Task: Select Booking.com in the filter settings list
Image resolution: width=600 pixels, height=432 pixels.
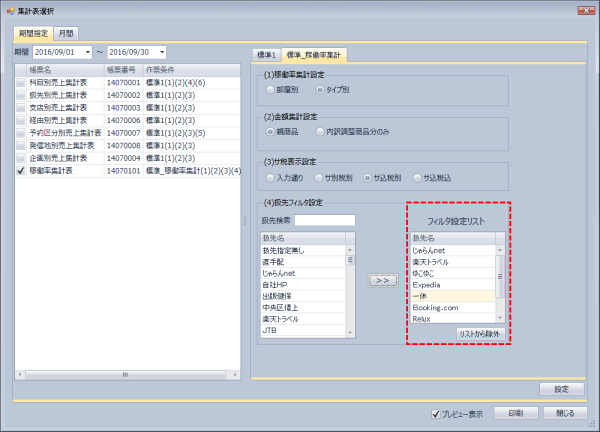Action: point(453,308)
